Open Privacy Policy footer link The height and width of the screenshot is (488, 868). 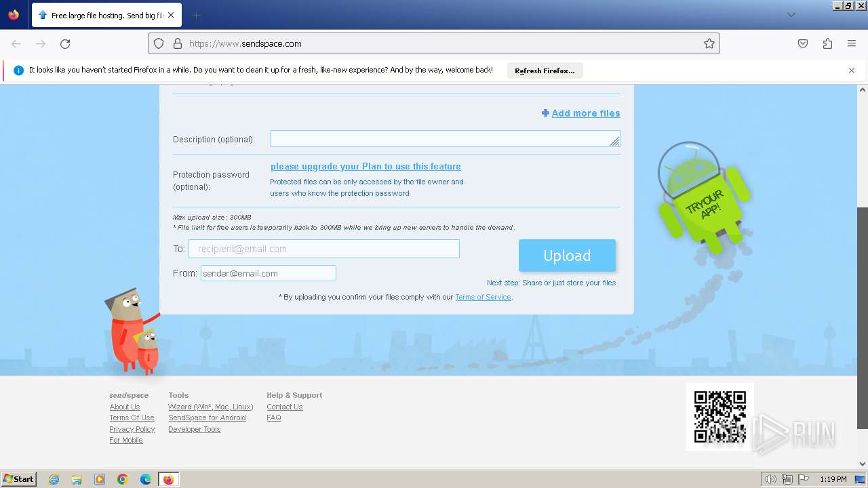point(132,429)
